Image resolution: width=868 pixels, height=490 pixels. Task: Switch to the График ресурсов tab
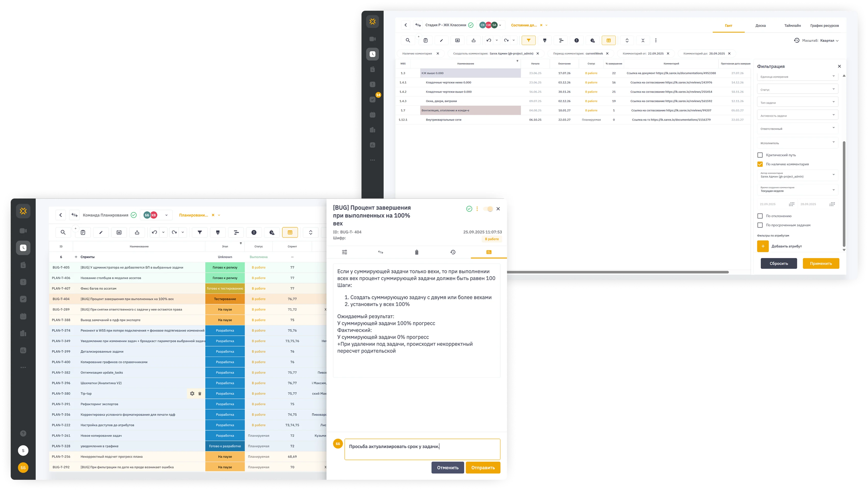tap(825, 26)
